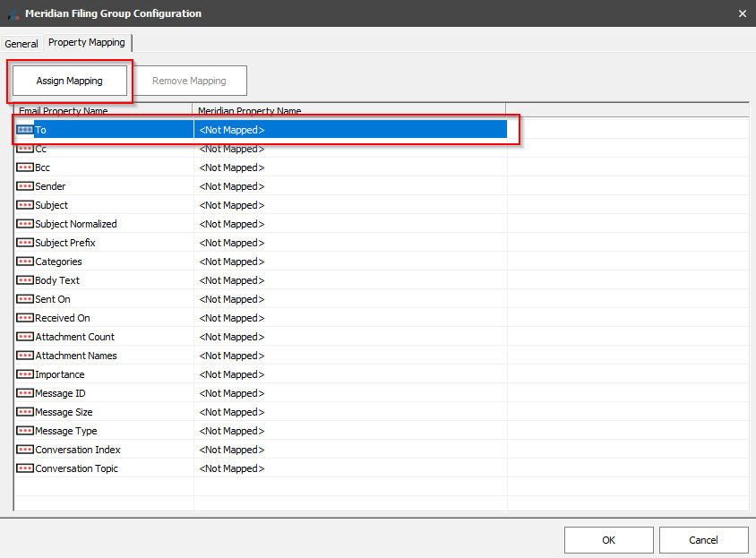Screen dimensions: 756x558
Task: Select the Property Mapping tab
Action: point(87,42)
